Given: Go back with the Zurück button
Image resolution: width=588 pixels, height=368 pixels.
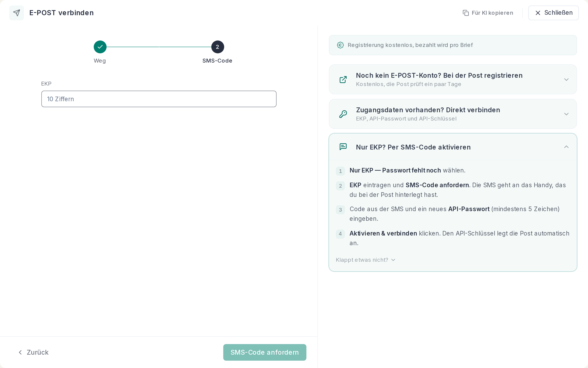Looking at the screenshot, I should pyautogui.click(x=34, y=352).
